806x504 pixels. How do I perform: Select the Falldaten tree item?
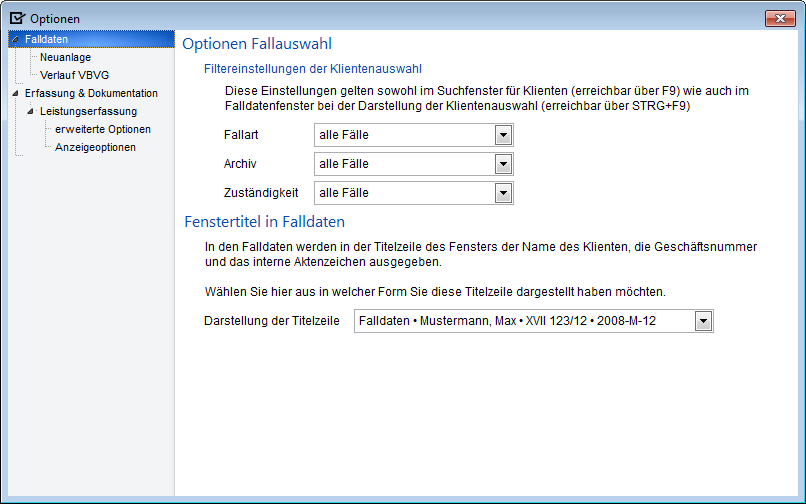click(46, 39)
